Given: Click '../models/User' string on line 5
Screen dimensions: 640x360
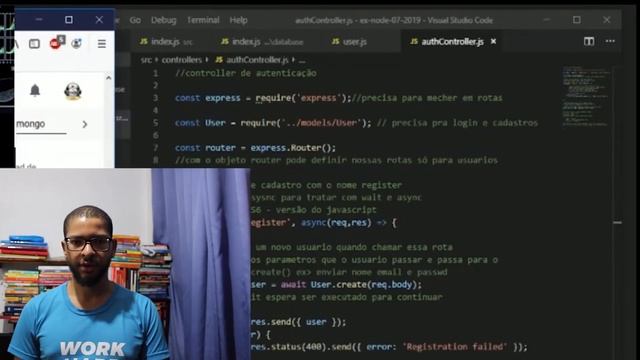Looking at the screenshot, I should pos(322,123).
